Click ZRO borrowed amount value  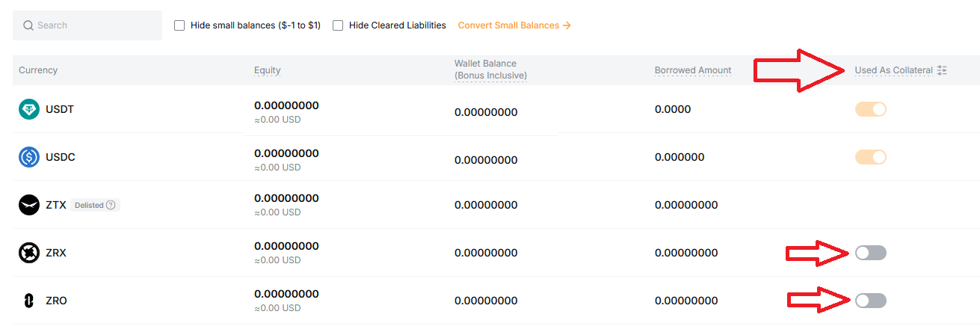(686, 301)
